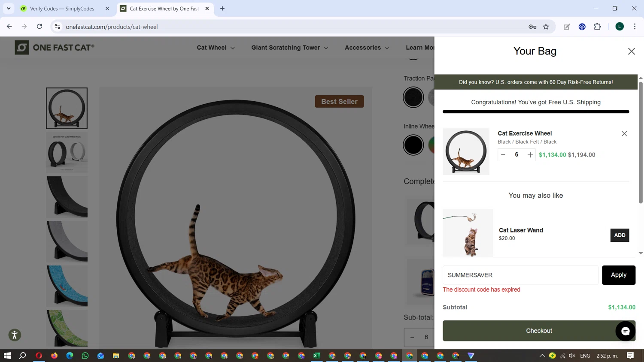Screen dimensions: 644x362
Task: Launch Opera from the taskbar
Action: click(39, 356)
